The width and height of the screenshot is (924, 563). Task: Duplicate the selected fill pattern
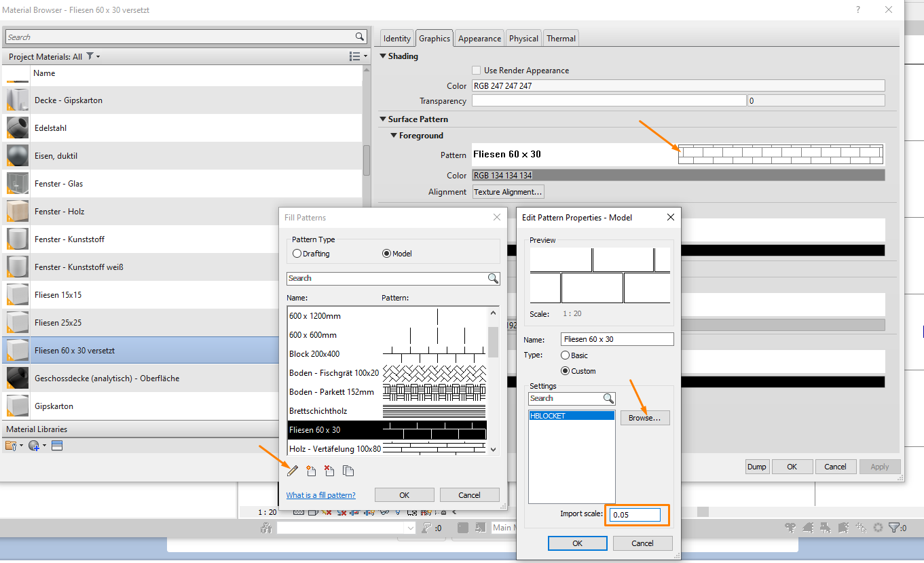[348, 470]
